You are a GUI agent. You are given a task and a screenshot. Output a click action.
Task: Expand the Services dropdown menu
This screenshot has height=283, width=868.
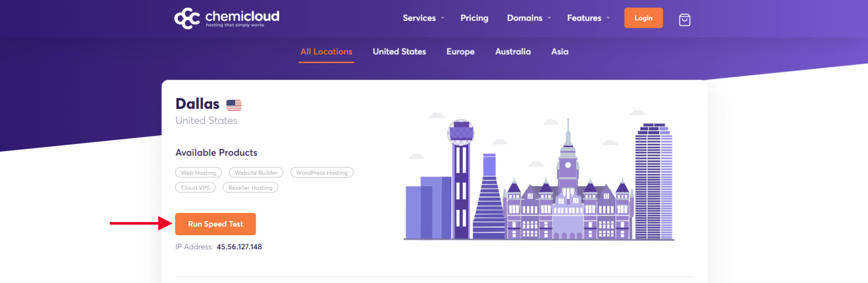pos(423,18)
